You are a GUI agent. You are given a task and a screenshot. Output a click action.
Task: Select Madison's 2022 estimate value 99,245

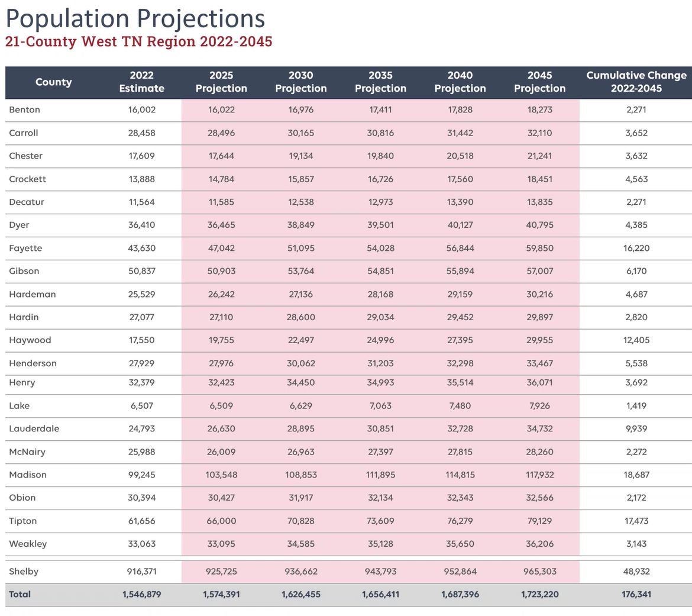142,475
